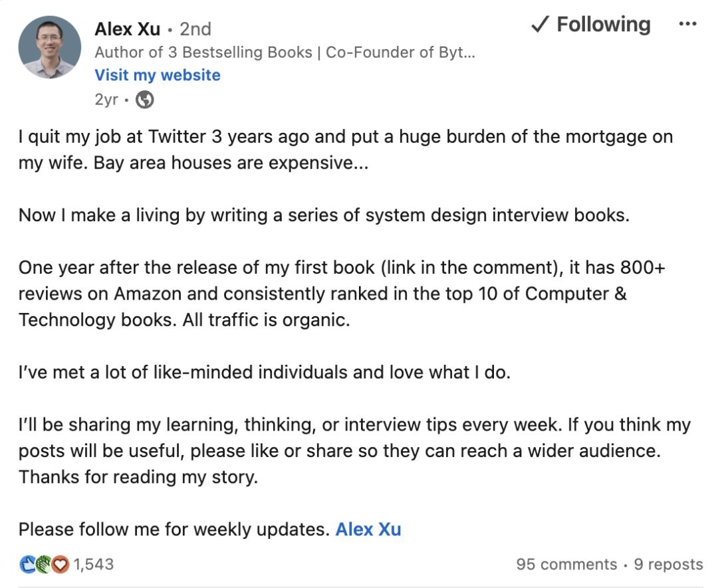
Task: Open the three-dot post options menu
Action: (x=687, y=24)
